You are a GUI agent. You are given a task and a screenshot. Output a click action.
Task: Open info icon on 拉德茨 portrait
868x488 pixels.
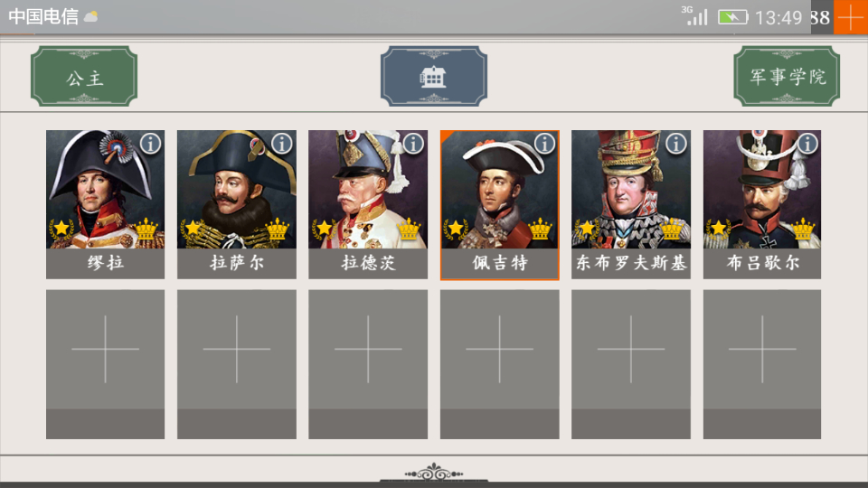click(413, 144)
